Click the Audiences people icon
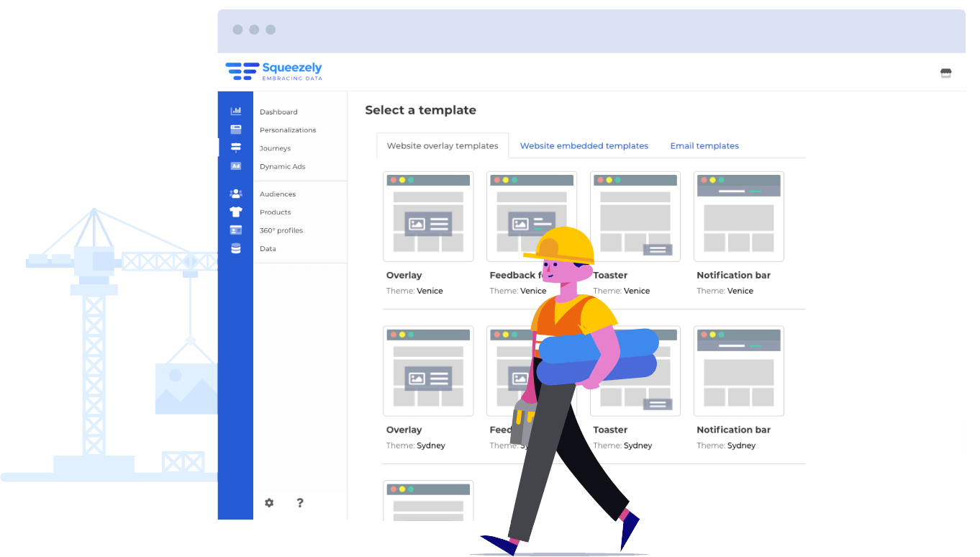Viewport: 980px width, 557px height. (235, 194)
